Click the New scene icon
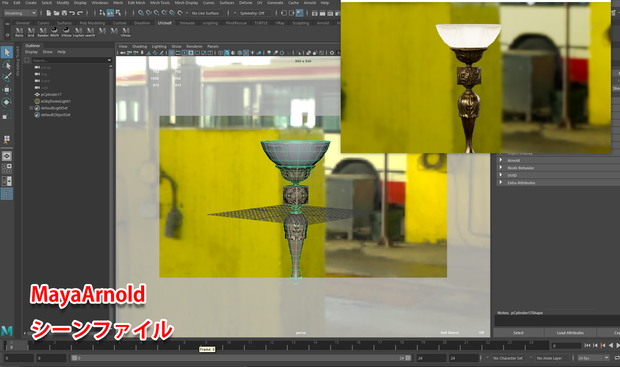Screen dimensions: 620x367 [x=49, y=13]
